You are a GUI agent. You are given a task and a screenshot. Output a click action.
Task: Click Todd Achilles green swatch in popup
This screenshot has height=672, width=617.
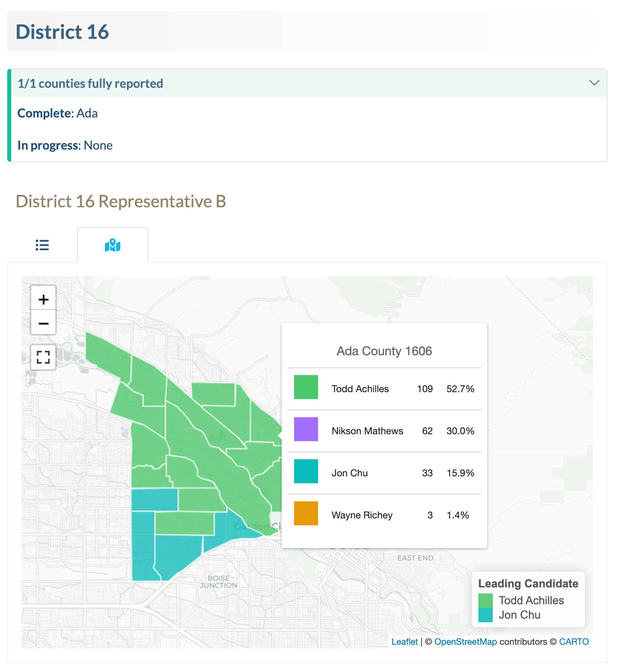point(306,387)
